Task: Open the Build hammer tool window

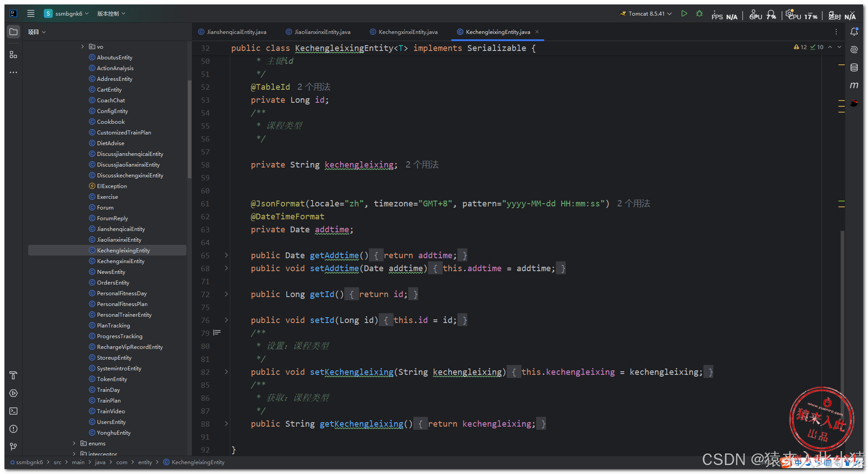Action: coord(13,375)
